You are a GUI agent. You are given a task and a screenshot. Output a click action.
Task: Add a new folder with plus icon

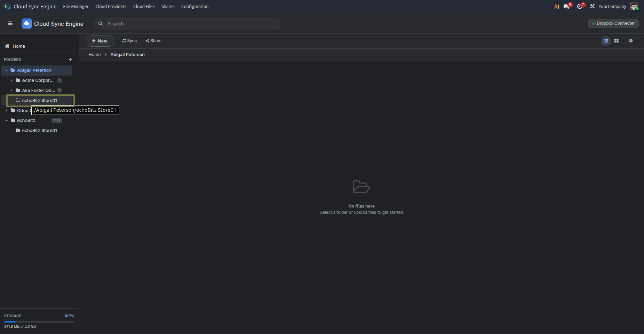click(x=70, y=60)
